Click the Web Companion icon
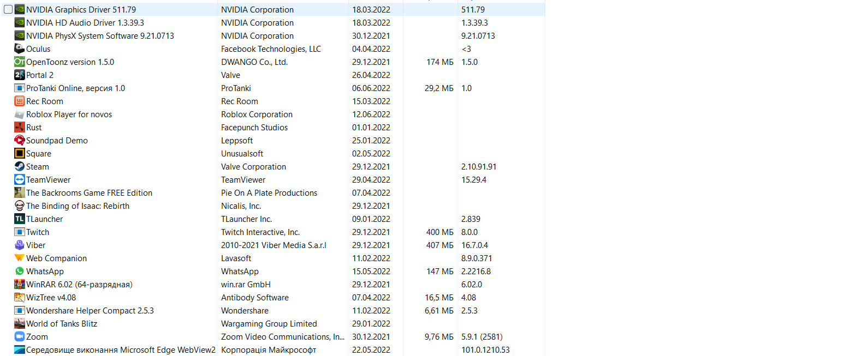868x356 pixels. 20,258
